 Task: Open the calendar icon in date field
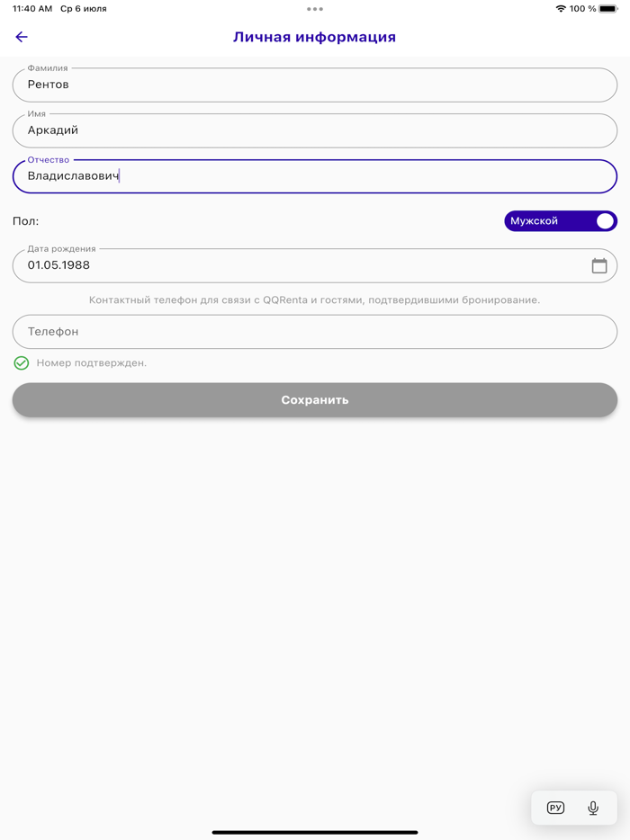[x=601, y=265]
